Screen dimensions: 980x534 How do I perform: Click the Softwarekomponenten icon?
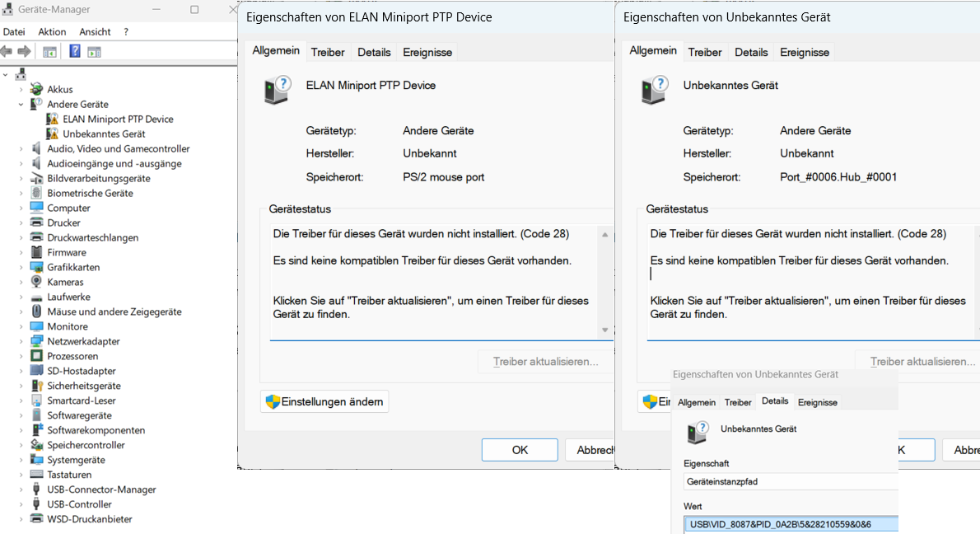coord(37,430)
